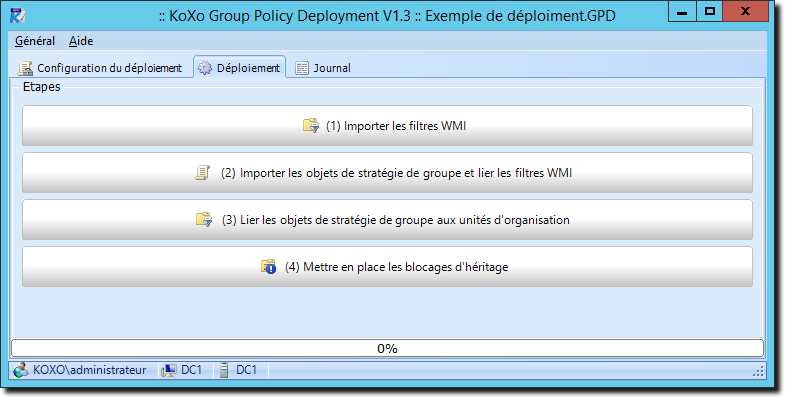The height and width of the screenshot is (397, 785).
Task: Open the Général menu
Action: (35, 41)
